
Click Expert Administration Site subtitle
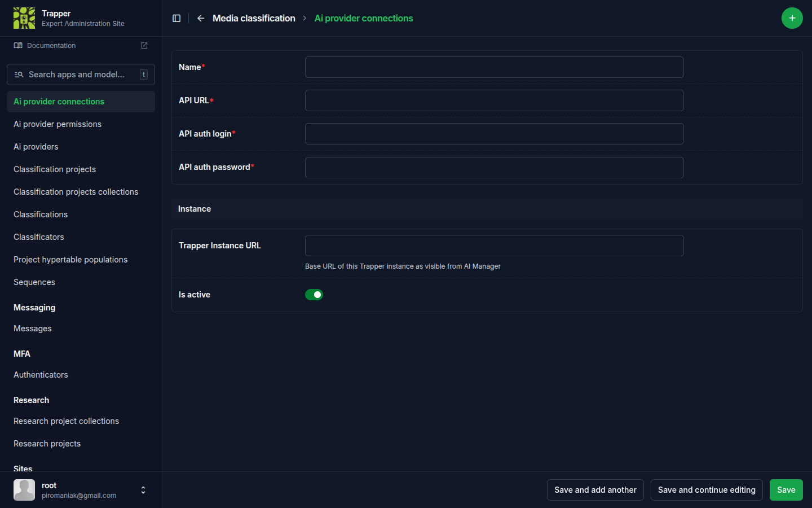[83, 24]
